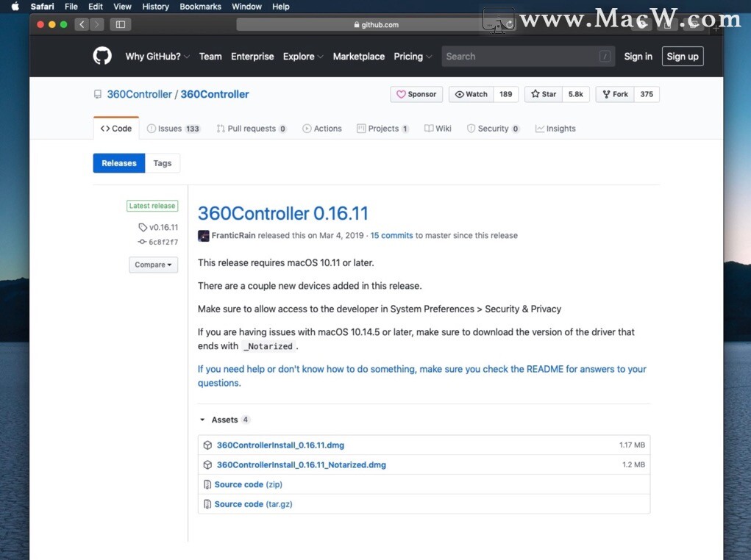Image resolution: width=751 pixels, height=560 pixels.
Task: Click the GitHub Octocat logo
Action: tap(102, 56)
